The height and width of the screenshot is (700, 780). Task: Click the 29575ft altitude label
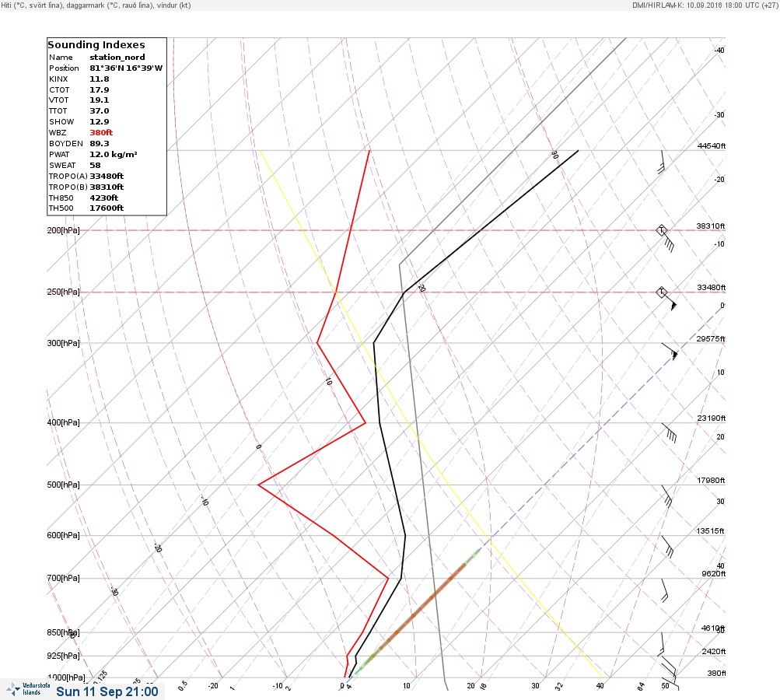pos(711,339)
